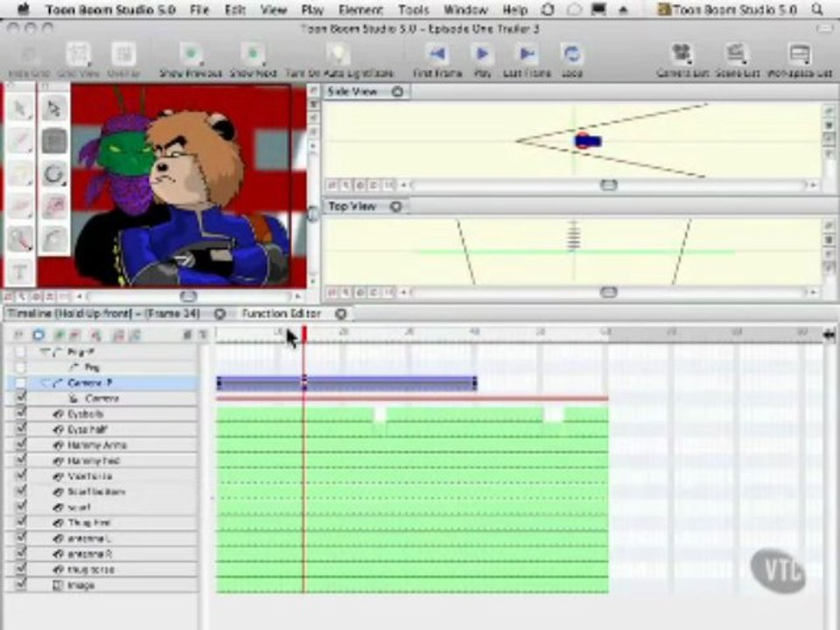Open the Side View panel menu
Screen dimensions: 840x630
tap(397, 92)
